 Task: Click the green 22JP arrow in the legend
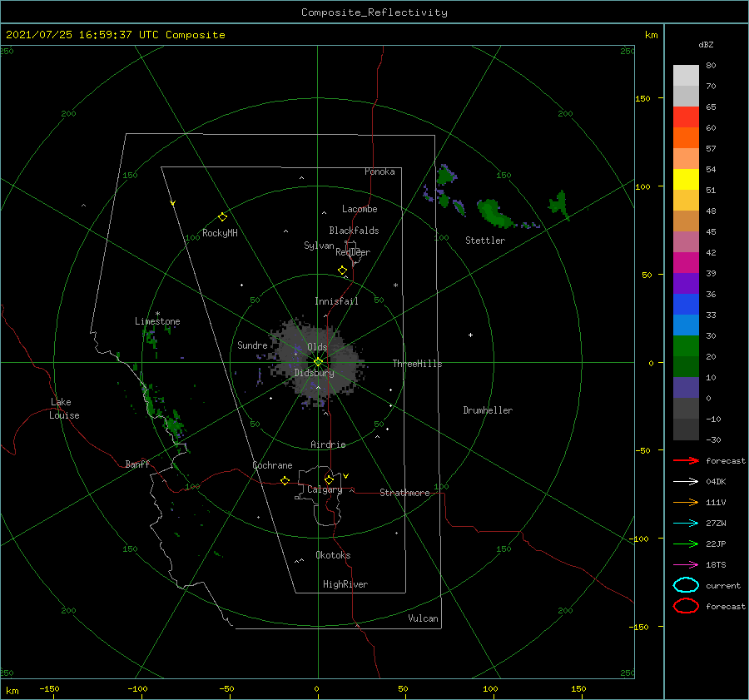click(x=686, y=544)
